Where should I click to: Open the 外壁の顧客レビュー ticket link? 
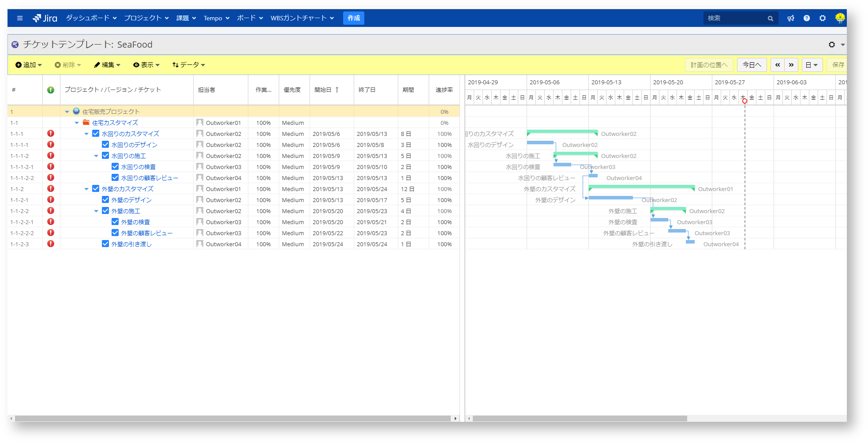tap(146, 233)
